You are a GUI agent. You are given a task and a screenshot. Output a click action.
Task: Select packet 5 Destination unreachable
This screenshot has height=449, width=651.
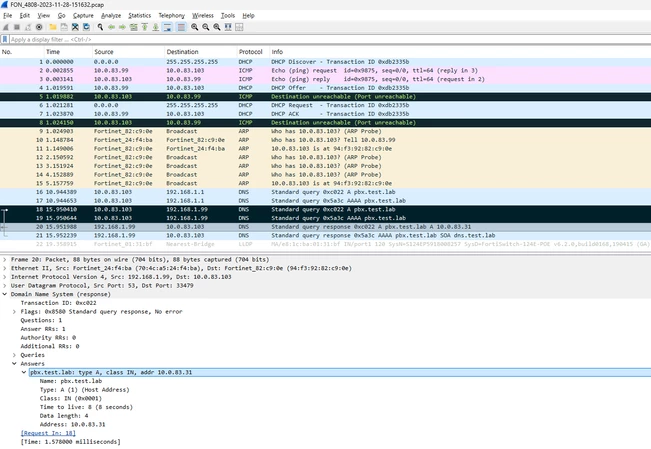tap(326, 97)
